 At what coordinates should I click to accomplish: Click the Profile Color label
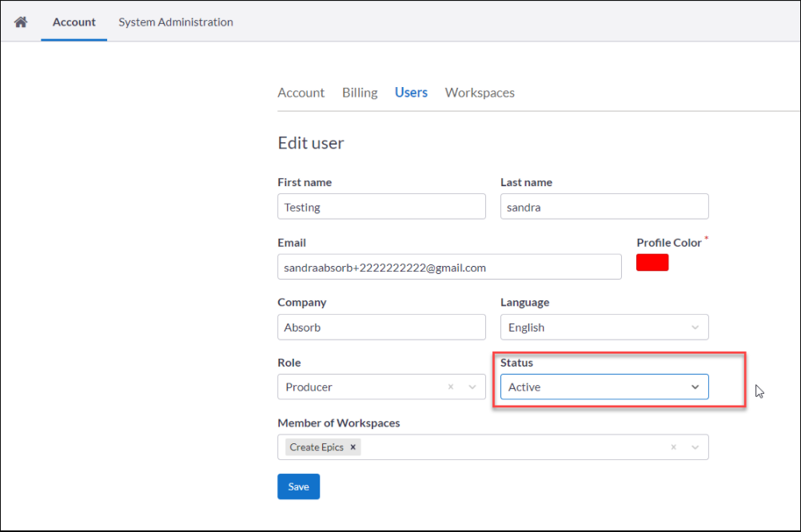668,243
